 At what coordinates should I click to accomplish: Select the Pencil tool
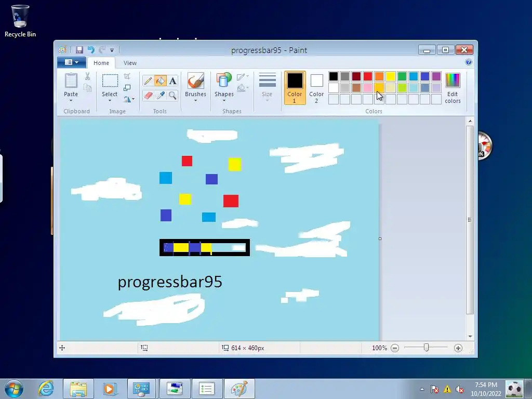click(148, 81)
